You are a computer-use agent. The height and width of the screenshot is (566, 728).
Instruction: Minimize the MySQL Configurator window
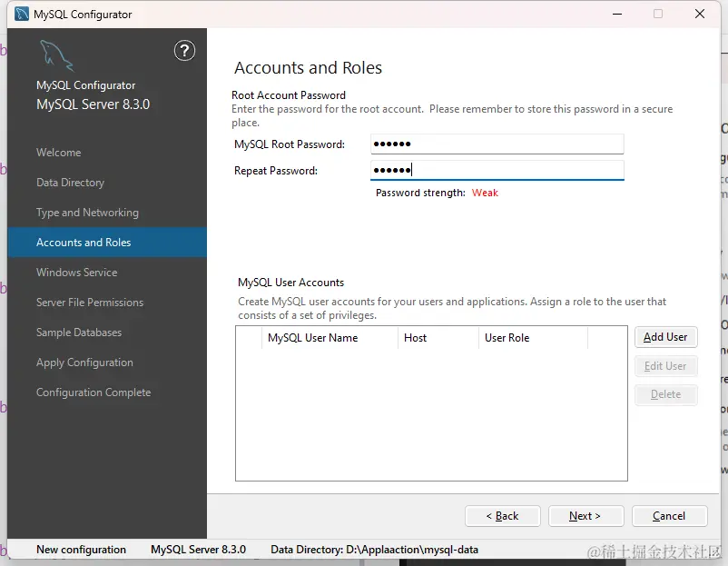coord(617,14)
